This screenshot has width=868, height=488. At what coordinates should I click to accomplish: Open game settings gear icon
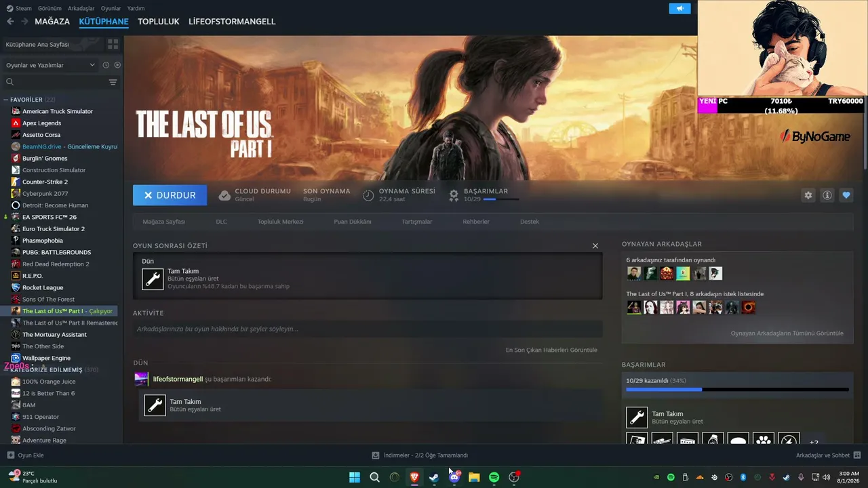[x=808, y=195]
